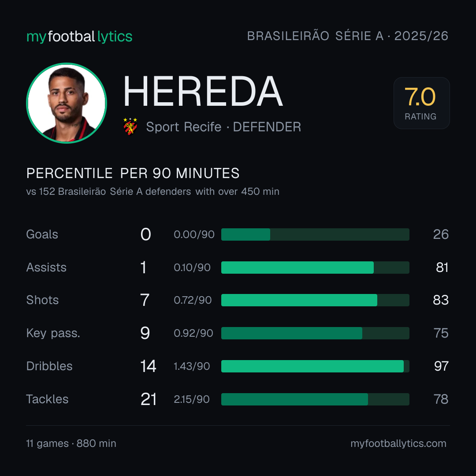Click the Sport Recife club crest icon

(x=130, y=126)
